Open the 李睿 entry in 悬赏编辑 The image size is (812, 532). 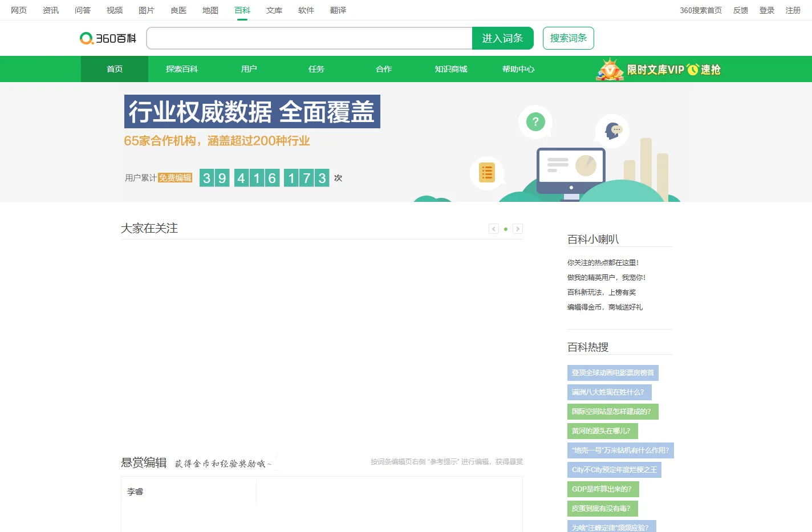tap(135, 492)
